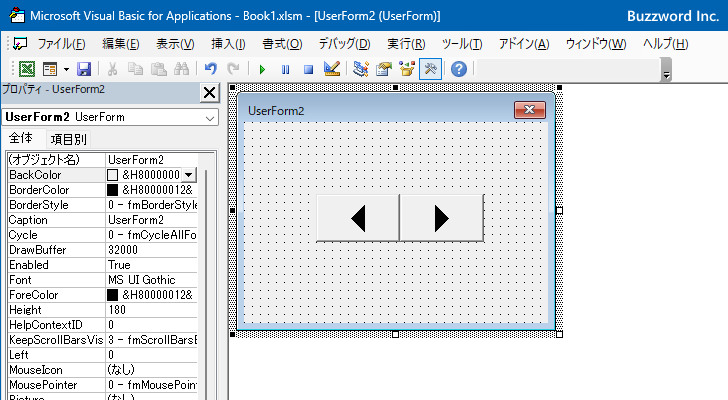The height and width of the screenshot is (400, 728).
Task: Click the red close button on UserForm2
Action: point(530,110)
